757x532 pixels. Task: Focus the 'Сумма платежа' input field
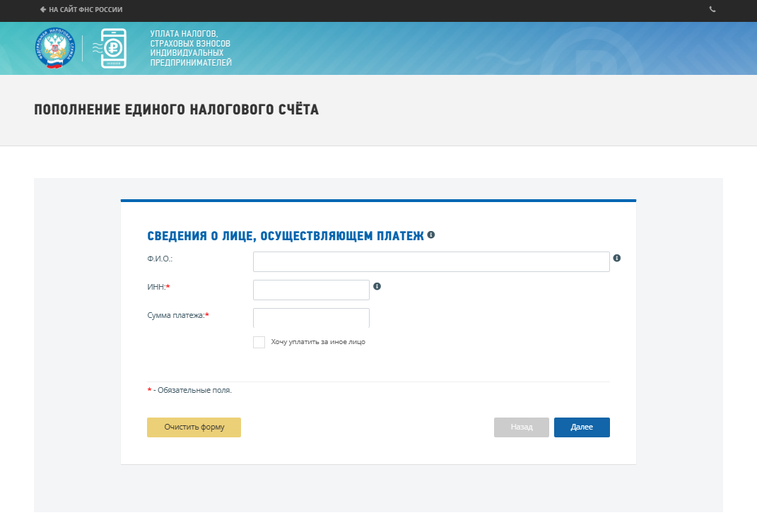click(311, 318)
